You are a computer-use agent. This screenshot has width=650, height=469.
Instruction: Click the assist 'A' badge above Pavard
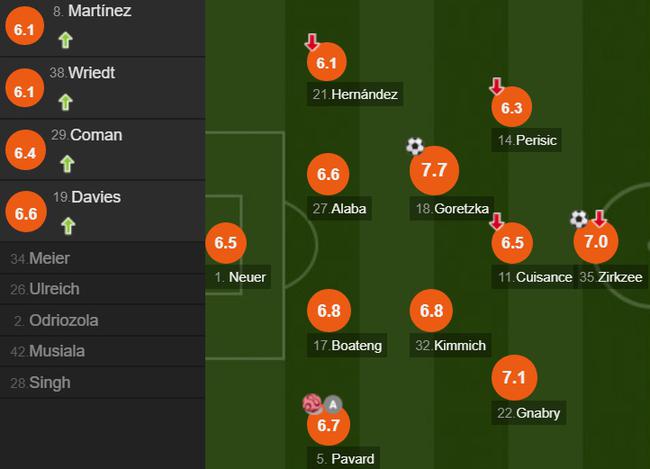333,404
